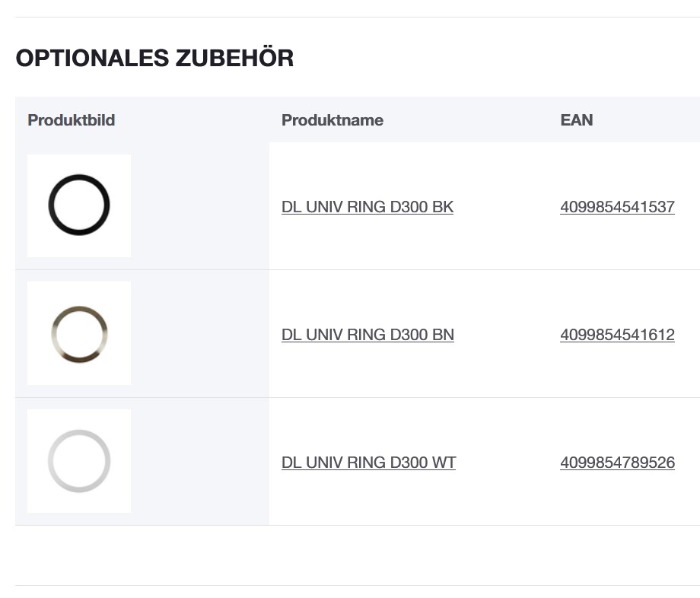Click the gray cell area beside the white ring thumbnail
700x598 pixels.
[199, 461]
